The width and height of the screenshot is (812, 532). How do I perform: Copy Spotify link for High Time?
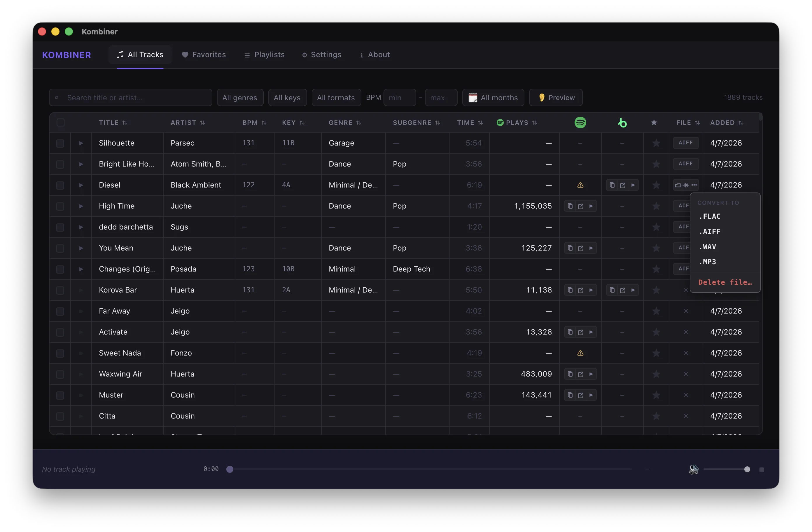pyautogui.click(x=570, y=206)
